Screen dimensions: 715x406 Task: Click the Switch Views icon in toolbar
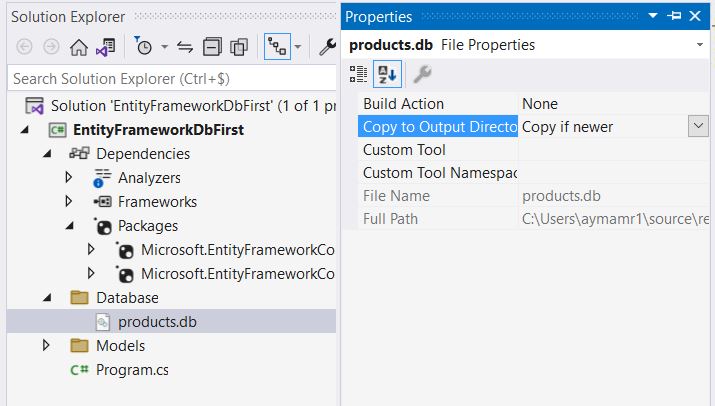[x=105, y=47]
